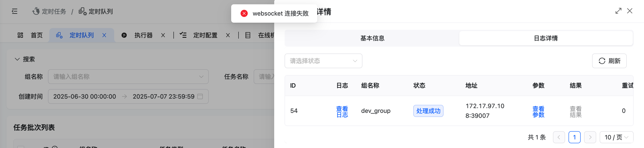Collapse the 搜索 section

click(x=17, y=59)
